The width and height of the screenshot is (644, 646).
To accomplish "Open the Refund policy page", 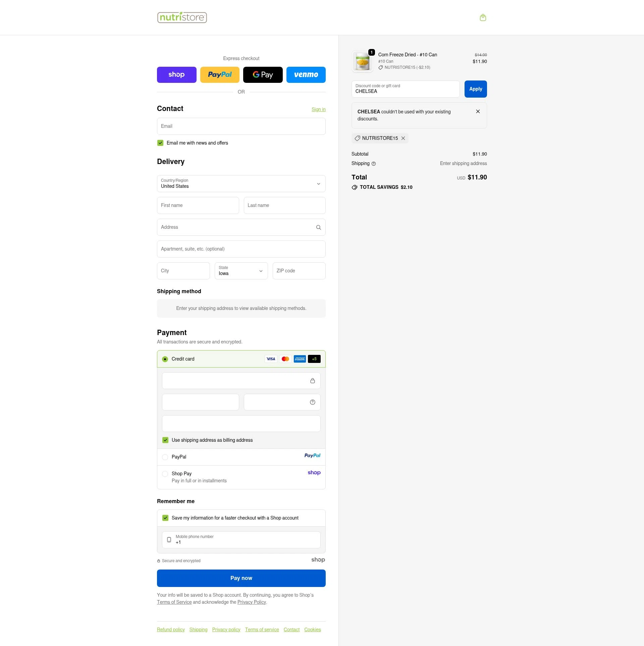I will click(x=171, y=630).
